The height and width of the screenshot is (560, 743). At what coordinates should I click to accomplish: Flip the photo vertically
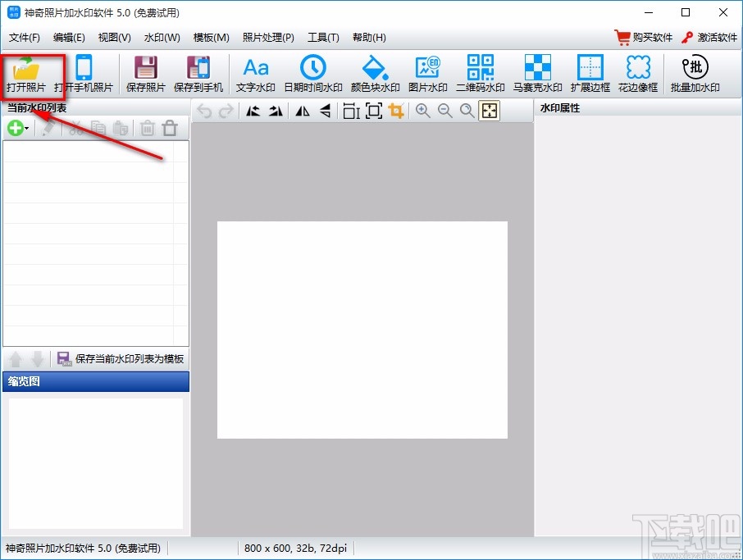click(x=325, y=111)
